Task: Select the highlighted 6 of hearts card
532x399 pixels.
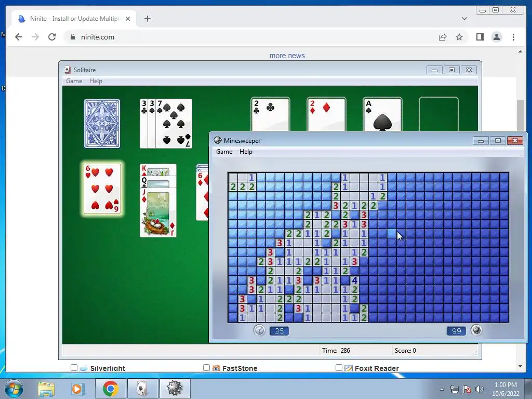Action: point(102,189)
